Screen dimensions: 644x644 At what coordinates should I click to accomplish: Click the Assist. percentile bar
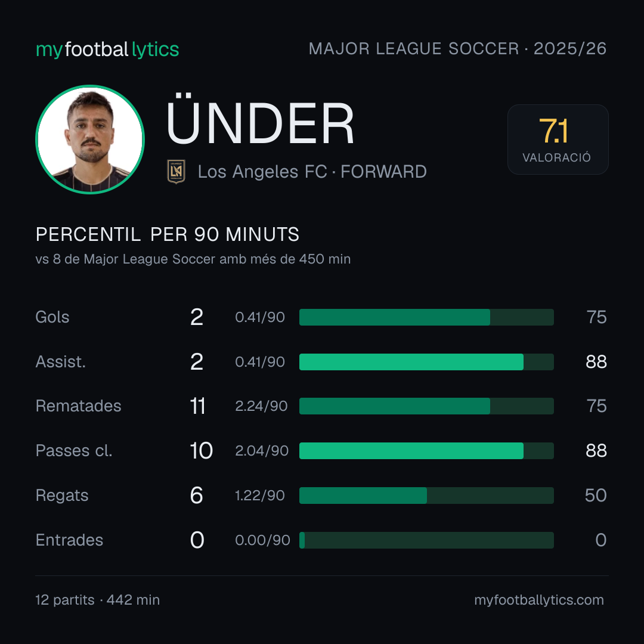pyautogui.click(x=426, y=362)
